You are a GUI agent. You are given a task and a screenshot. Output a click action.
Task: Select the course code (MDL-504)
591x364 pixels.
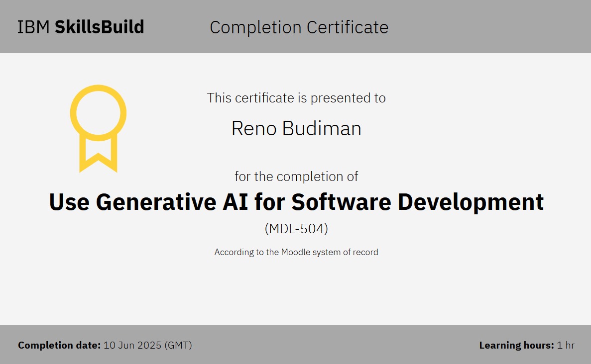tap(296, 229)
